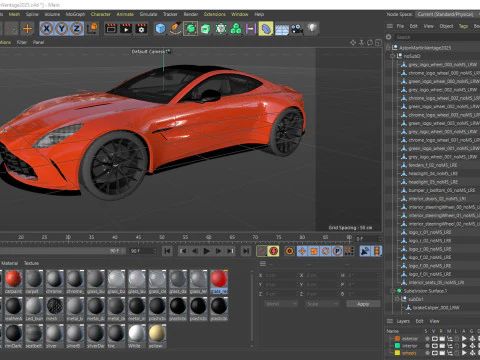Screen dimensions: 480x360
Task: Open Layers menu in Layer Manager
Action: point(403,321)
